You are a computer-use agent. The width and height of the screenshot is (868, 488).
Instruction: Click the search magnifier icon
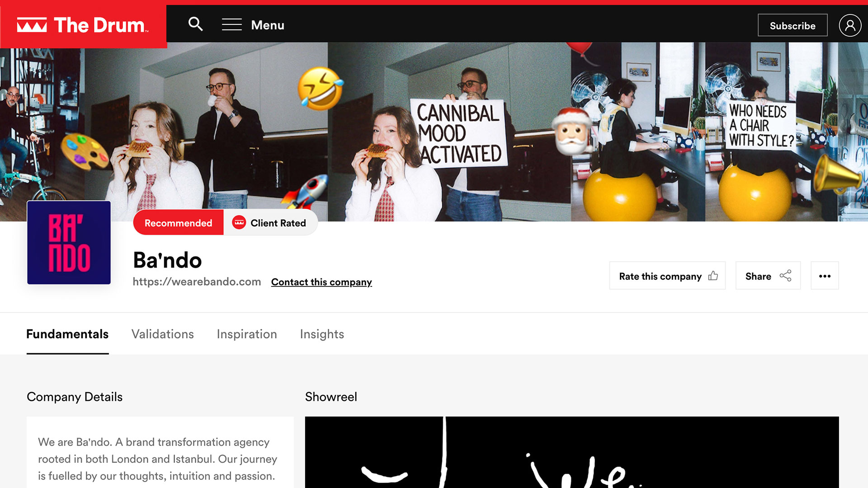coord(195,24)
